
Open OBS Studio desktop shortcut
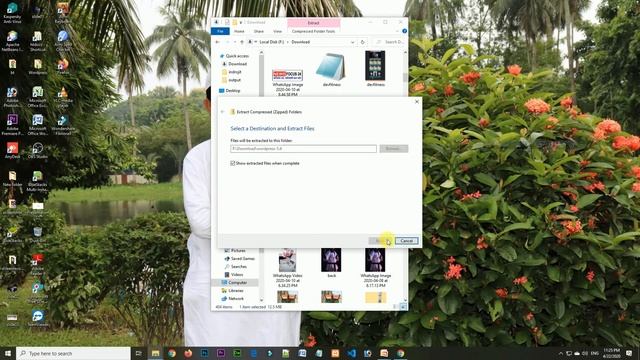click(x=38, y=150)
